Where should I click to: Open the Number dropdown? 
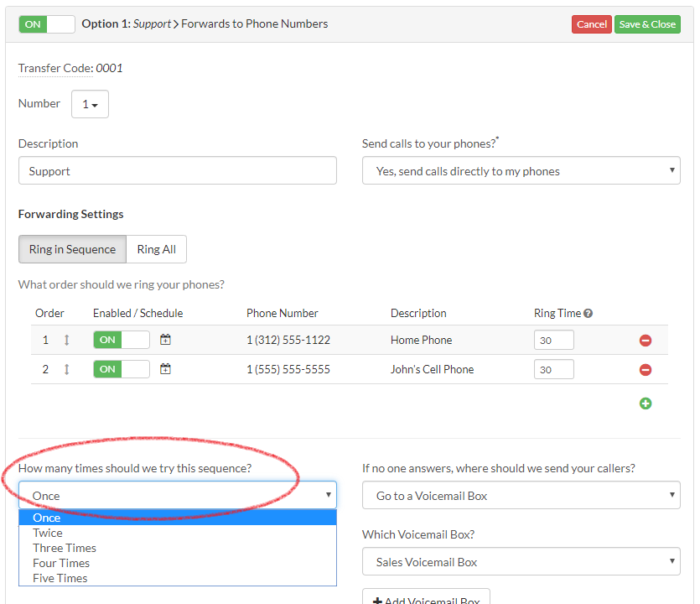(89, 104)
